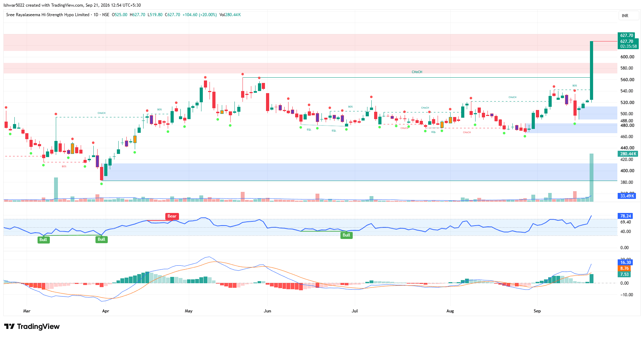Click the 40.00 RSI scale label
This screenshot has width=644, height=337.
click(626, 232)
